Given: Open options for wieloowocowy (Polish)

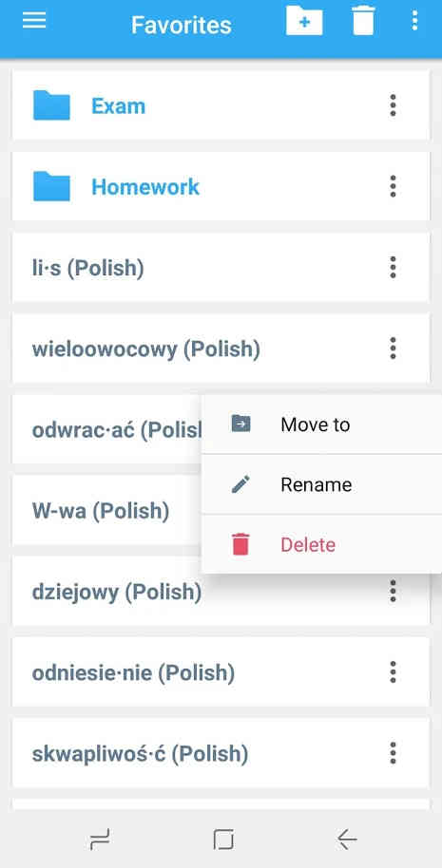Looking at the screenshot, I should [x=393, y=349].
